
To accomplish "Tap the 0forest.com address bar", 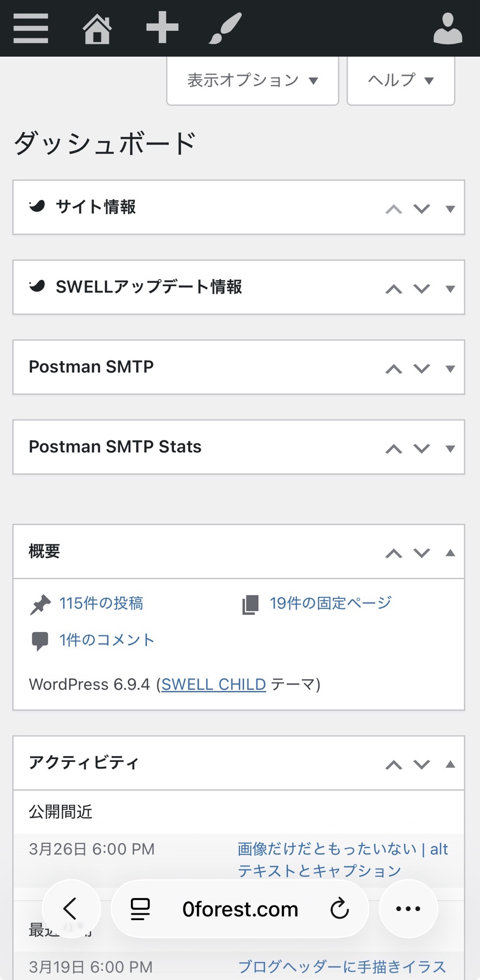I will (x=239, y=908).
